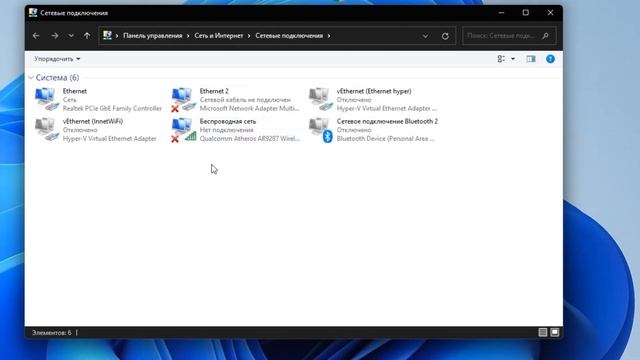
Task: Maximize the Сетевые подключения window
Action: tap(526, 13)
